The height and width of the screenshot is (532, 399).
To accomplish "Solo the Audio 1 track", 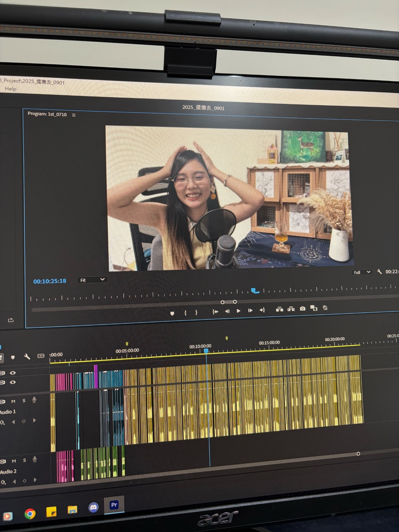I will [x=24, y=401].
